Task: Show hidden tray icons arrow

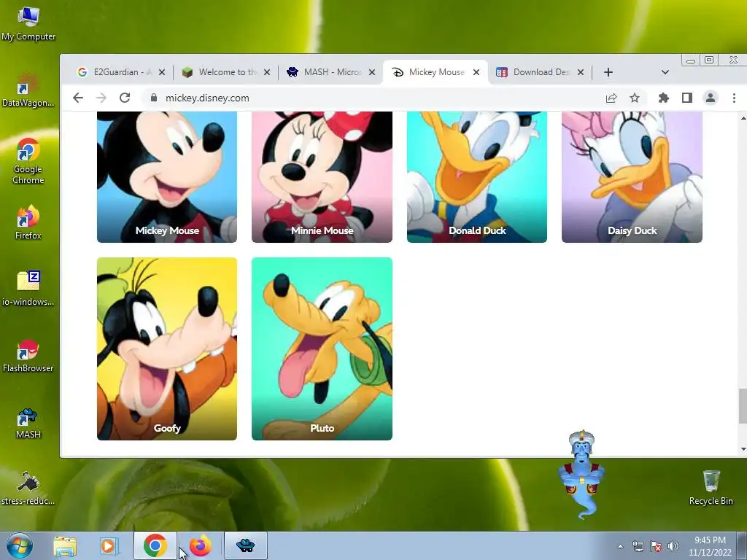Action: pyautogui.click(x=620, y=546)
